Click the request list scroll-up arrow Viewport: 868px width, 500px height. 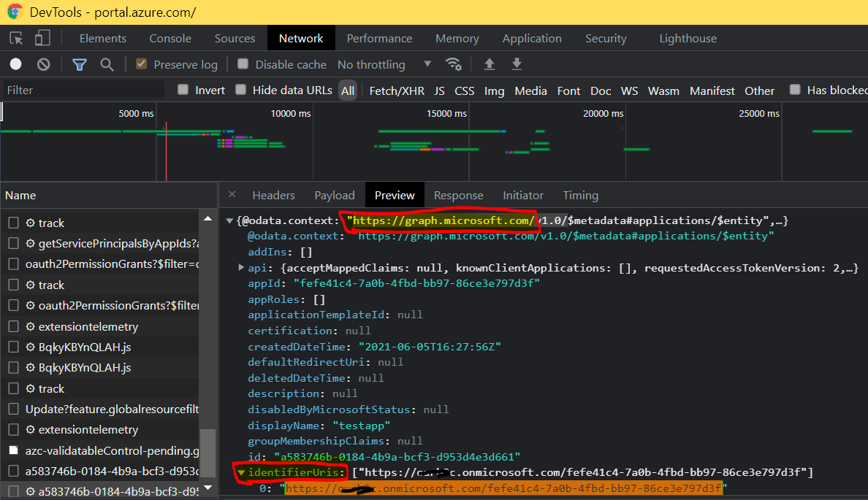(208, 219)
